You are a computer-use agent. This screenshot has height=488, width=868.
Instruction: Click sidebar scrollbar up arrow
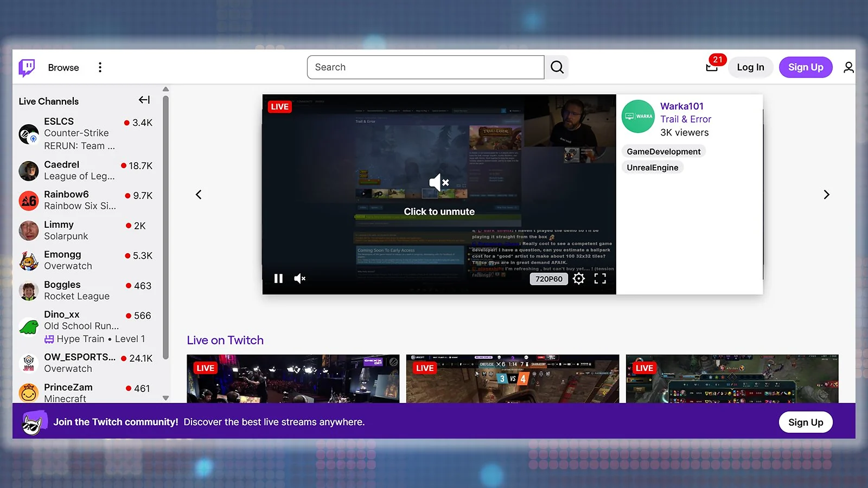click(x=166, y=89)
